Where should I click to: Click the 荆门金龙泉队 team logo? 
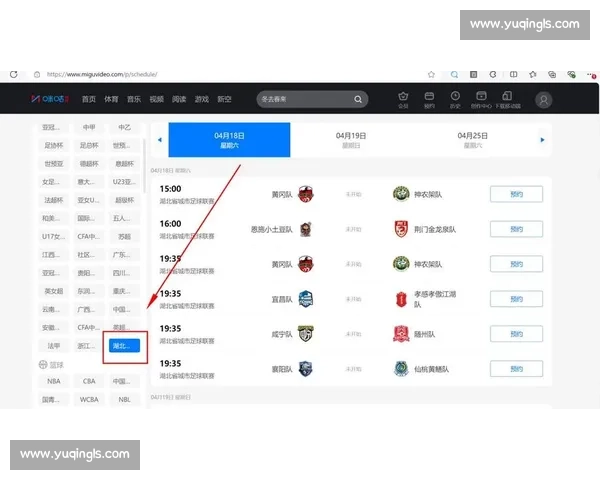401,229
